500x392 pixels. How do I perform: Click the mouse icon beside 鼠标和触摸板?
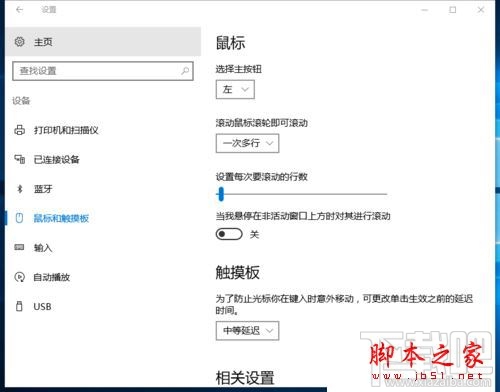19,218
